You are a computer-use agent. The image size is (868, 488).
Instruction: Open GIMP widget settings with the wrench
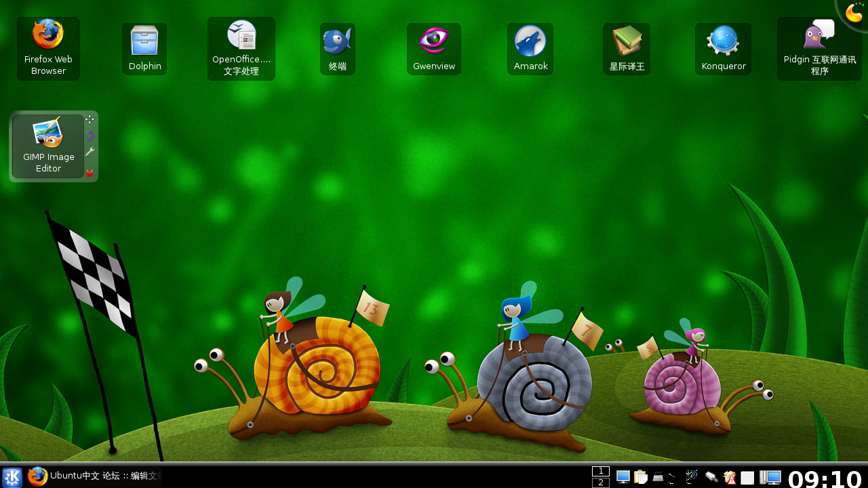[x=90, y=152]
